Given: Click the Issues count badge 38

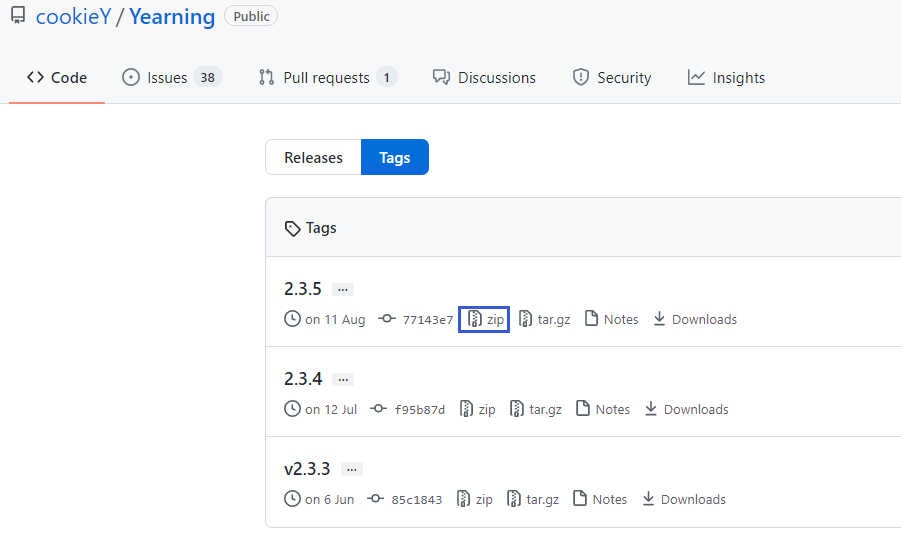Looking at the screenshot, I should [x=207, y=78].
